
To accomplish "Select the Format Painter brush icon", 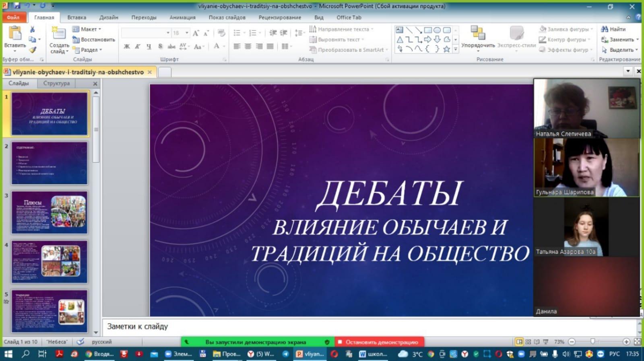I will point(33,50).
